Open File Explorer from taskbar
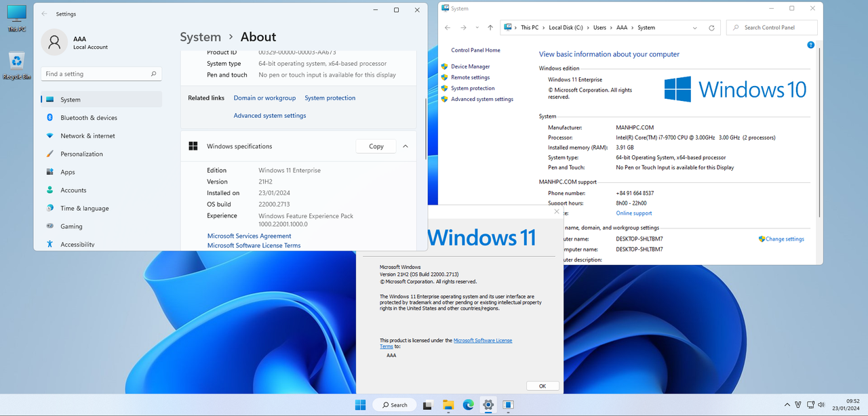868x416 pixels. (x=448, y=405)
